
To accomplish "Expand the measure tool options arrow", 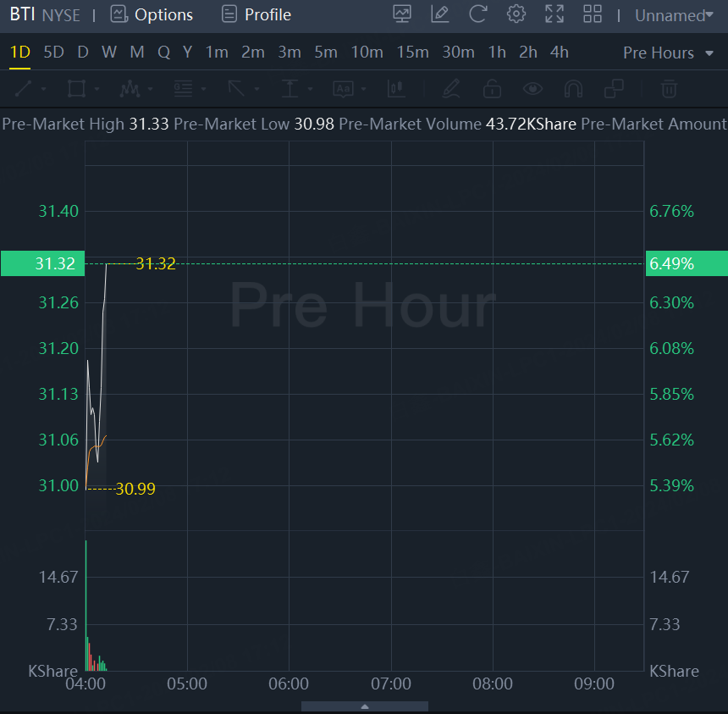I will (x=310, y=88).
